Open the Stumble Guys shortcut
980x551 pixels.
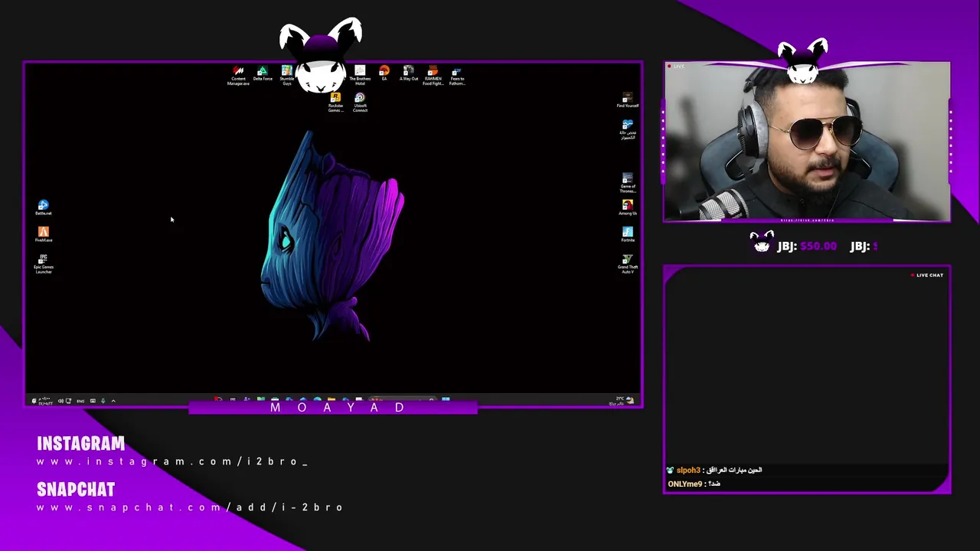(x=286, y=76)
